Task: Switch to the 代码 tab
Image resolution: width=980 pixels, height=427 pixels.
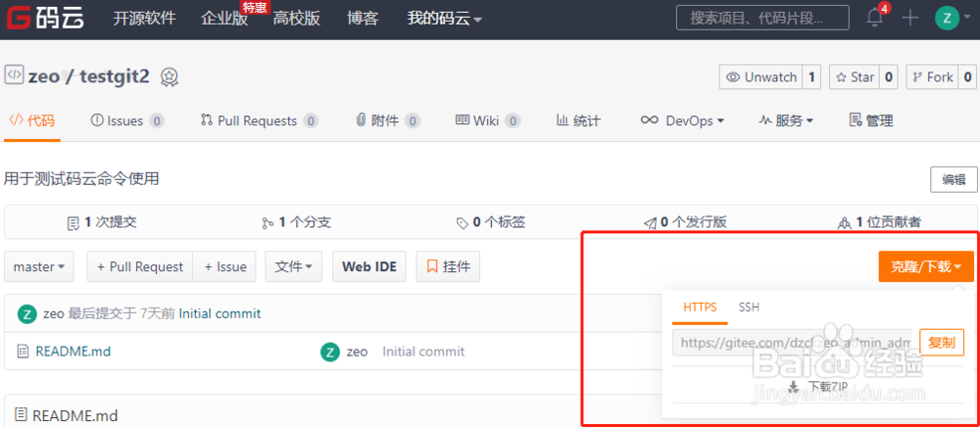Action: click(32, 120)
